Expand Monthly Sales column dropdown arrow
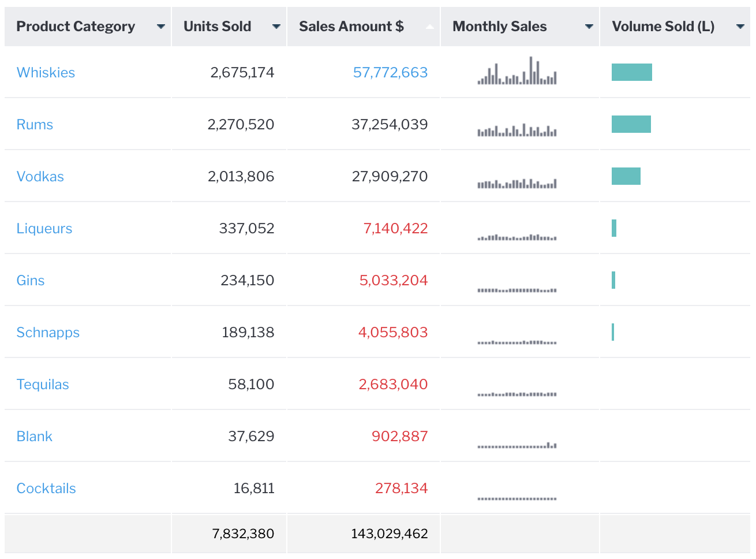Viewport: 756px width, 559px height. pos(589,27)
